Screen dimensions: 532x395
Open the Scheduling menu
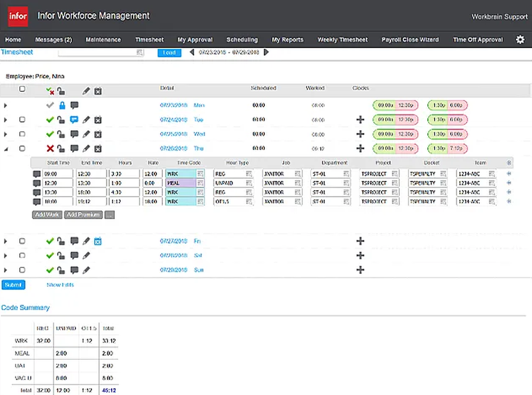242,39
